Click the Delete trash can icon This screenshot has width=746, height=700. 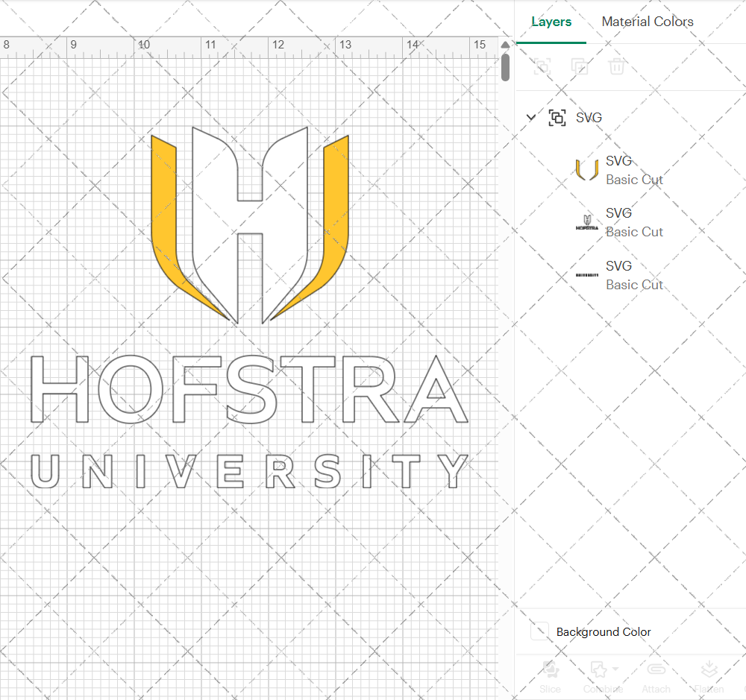point(616,66)
